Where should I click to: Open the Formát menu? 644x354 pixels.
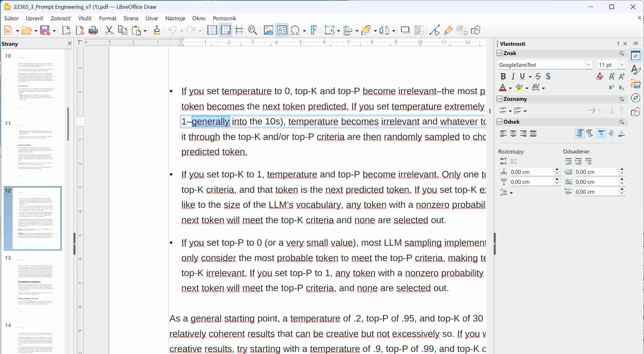pos(108,18)
